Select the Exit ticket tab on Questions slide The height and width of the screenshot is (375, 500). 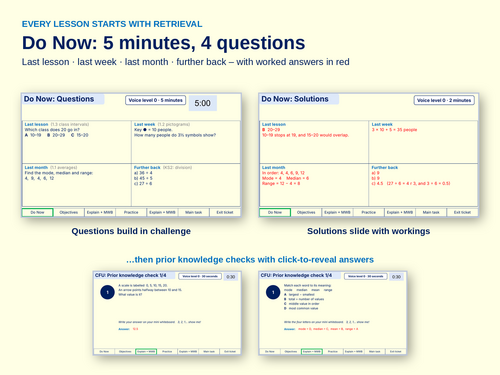coord(225,212)
